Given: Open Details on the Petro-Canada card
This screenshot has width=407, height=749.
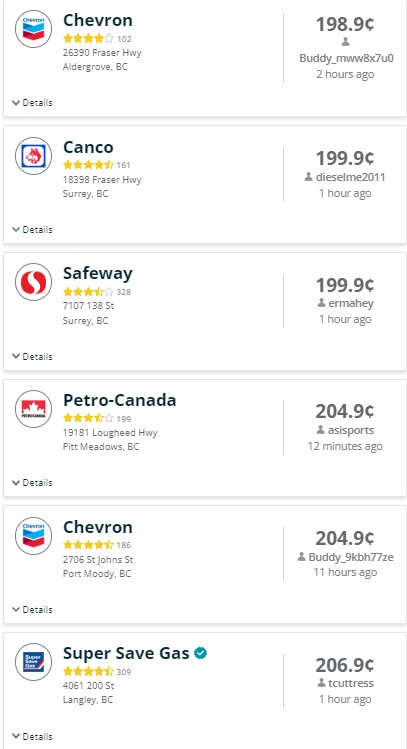Looking at the screenshot, I should point(32,483).
